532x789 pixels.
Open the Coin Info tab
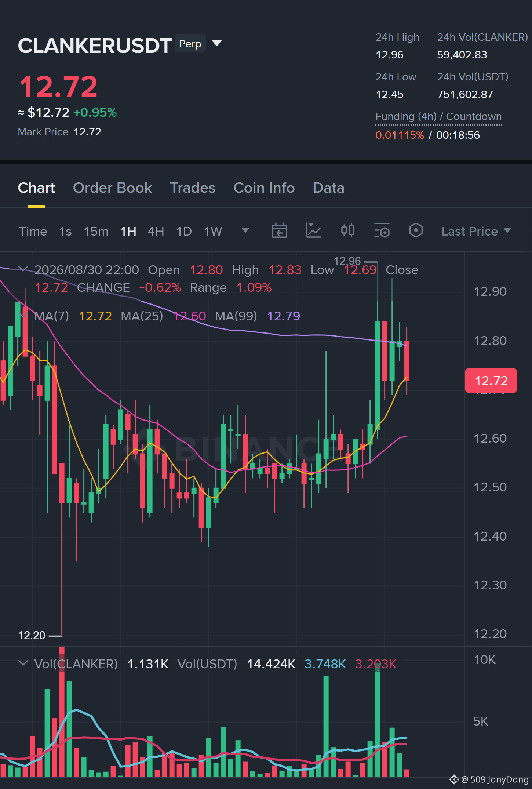click(x=264, y=188)
